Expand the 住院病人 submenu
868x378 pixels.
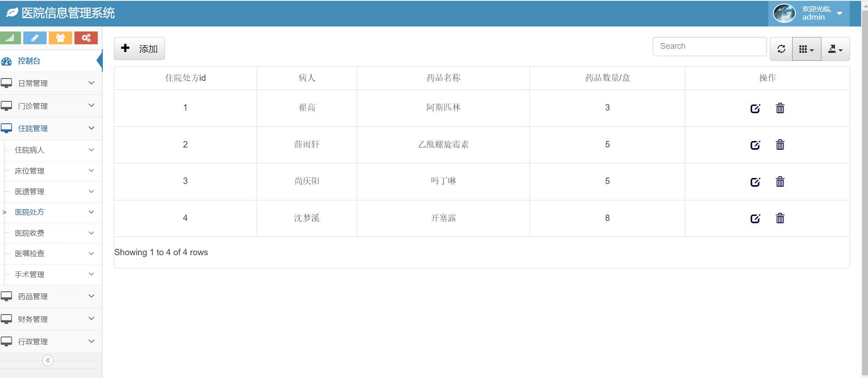pos(53,150)
